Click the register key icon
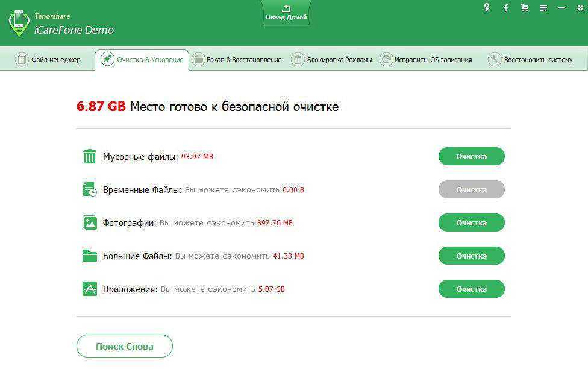The height and width of the screenshot is (369, 588). tap(487, 7)
